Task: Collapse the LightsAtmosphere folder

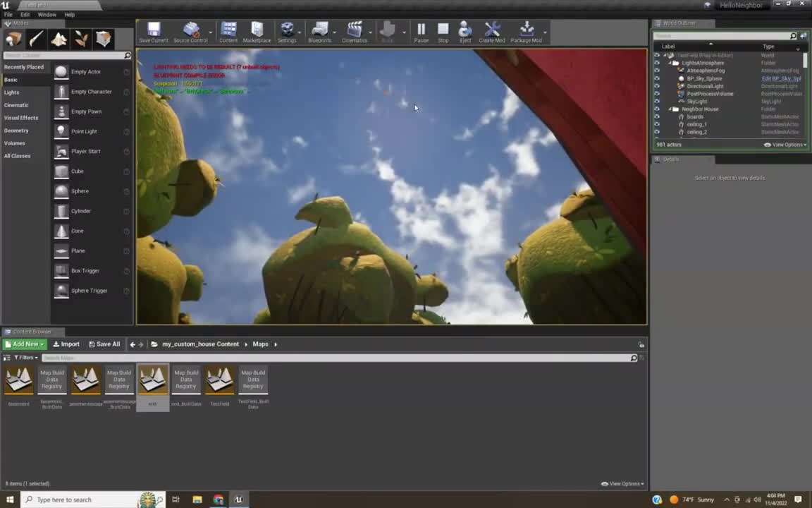Action: tap(670, 63)
